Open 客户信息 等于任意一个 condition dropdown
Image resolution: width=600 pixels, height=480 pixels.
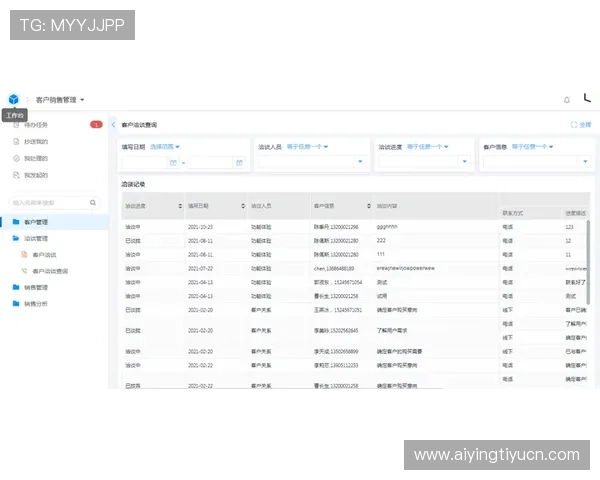point(533,147)
